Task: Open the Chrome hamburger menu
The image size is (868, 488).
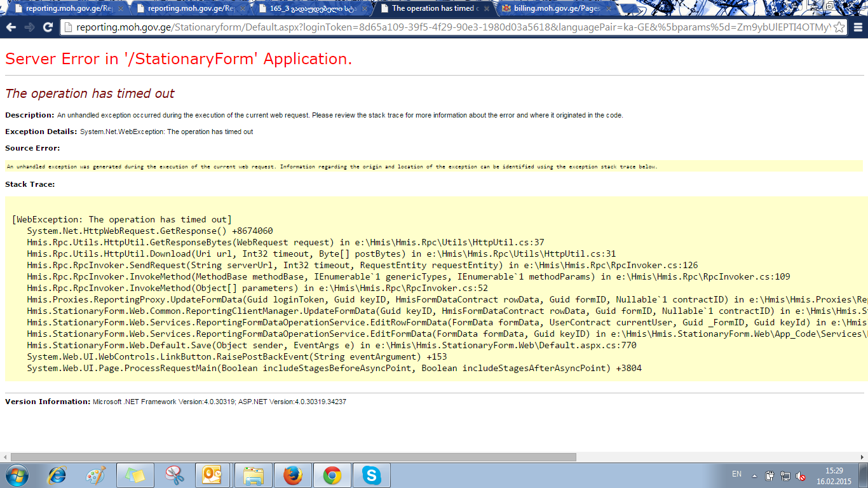Action: coord(858,27)
